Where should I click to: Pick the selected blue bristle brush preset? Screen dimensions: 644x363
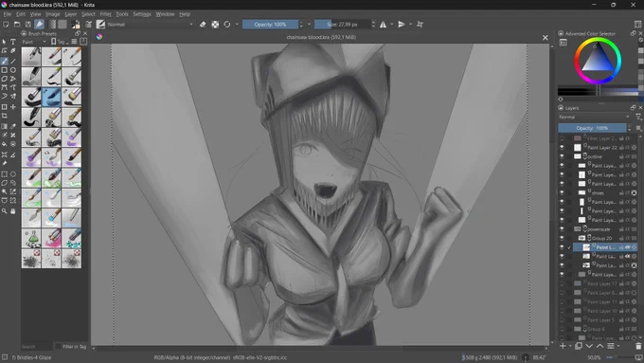click(51, 97)
